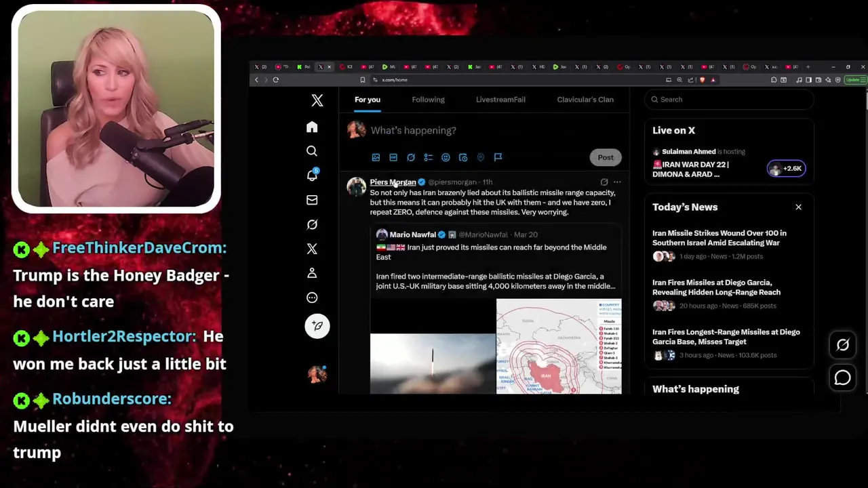Open the X logo in the sidebar top

pyautogui.click(x=317, y=100)
